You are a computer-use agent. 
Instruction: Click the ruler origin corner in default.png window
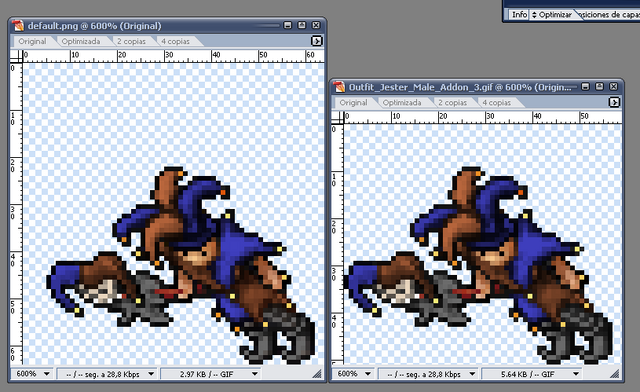pos(16,56)
